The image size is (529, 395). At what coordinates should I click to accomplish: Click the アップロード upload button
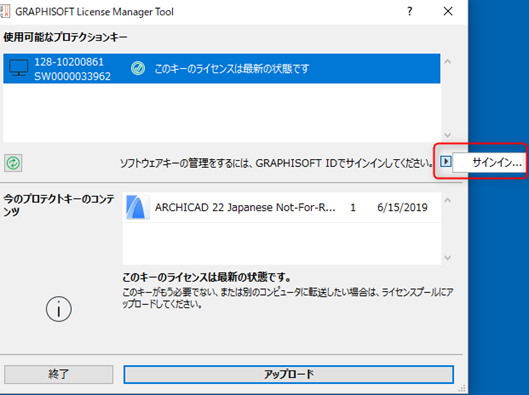click(x=288, y=374)
